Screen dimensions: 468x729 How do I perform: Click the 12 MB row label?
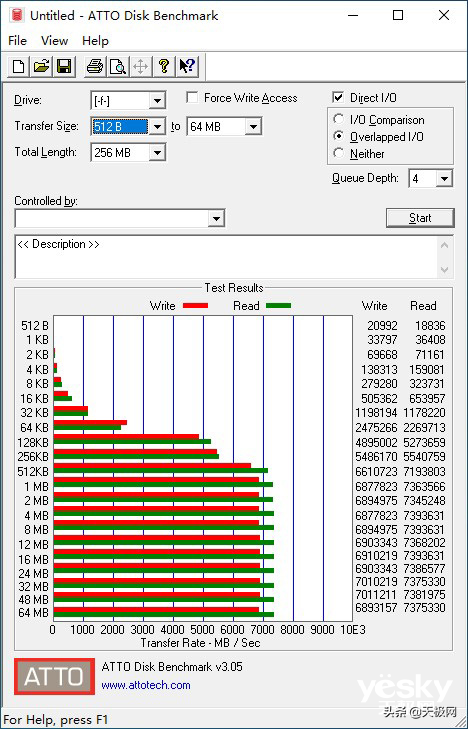33,544
